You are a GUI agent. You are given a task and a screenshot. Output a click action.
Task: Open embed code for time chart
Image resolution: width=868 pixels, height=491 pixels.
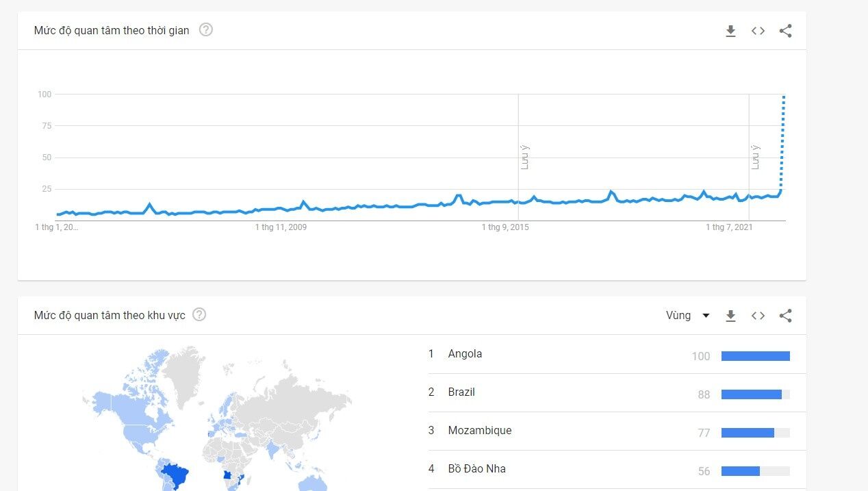[x=758, y=31]
